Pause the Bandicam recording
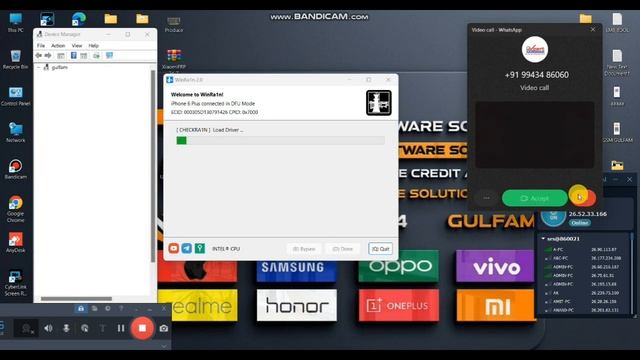Screen dimensions: 640x360 (x=121, y=328)
